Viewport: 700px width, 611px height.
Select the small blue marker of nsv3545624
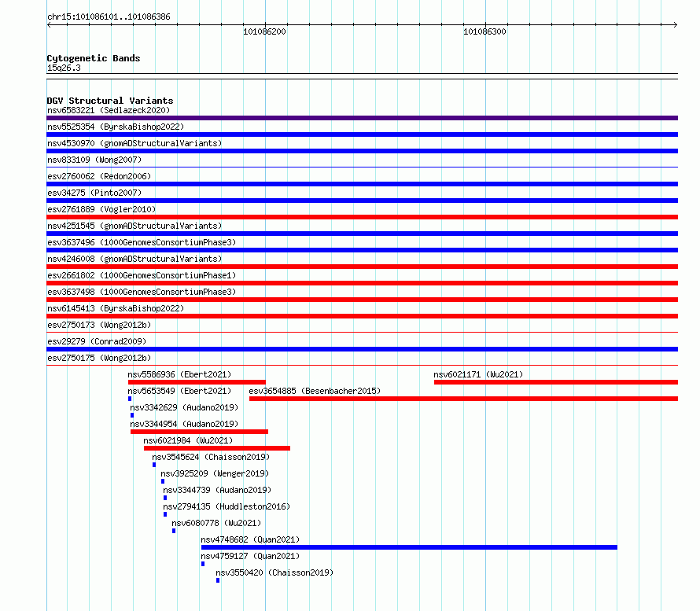click(154, 465)
